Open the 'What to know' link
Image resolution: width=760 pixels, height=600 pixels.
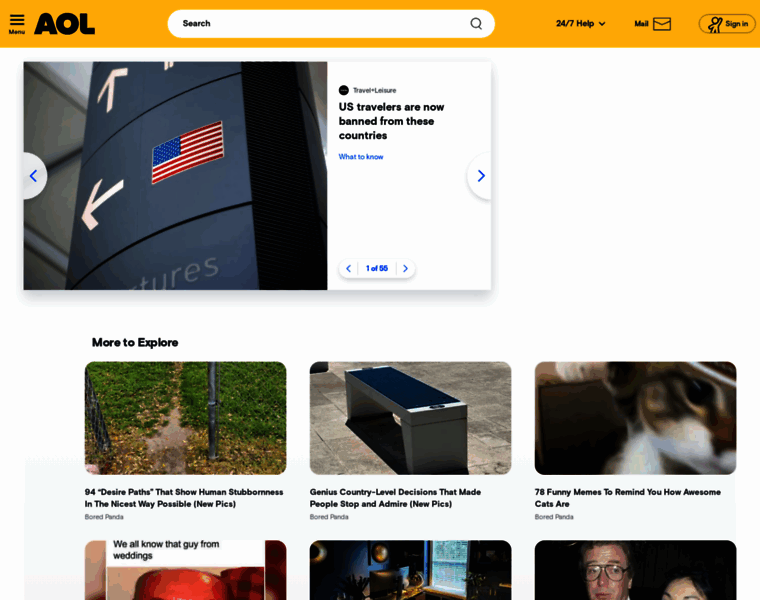(x=361, y=157)
